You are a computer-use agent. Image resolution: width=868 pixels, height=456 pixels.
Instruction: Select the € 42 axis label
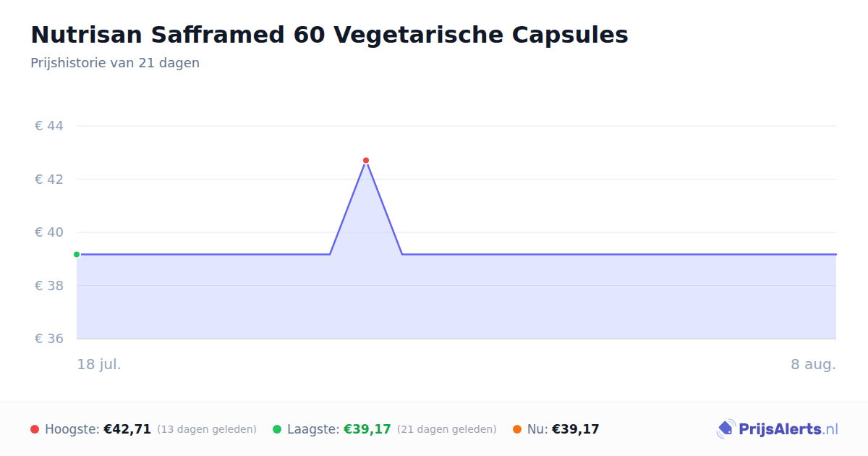click(x=49, y=179)
